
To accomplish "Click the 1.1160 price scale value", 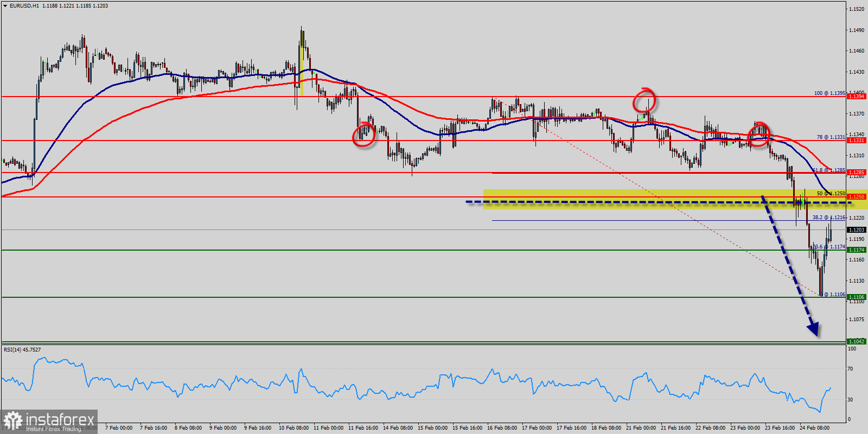I will (857, 260).
